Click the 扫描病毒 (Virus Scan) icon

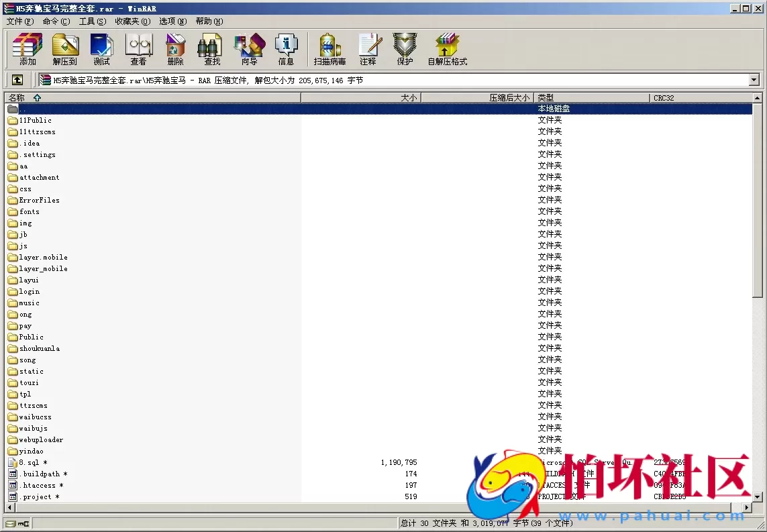click(x=329, y=50)
